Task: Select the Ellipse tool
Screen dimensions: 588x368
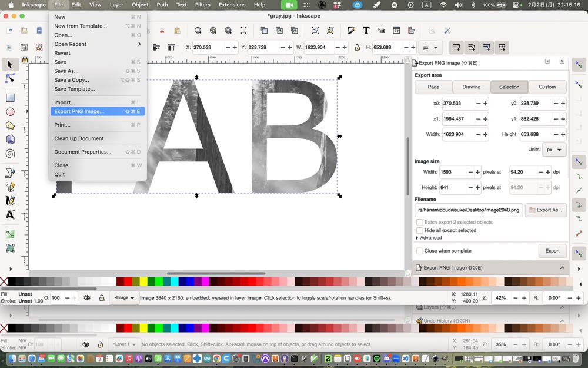Action: click(x=10, y=111)
